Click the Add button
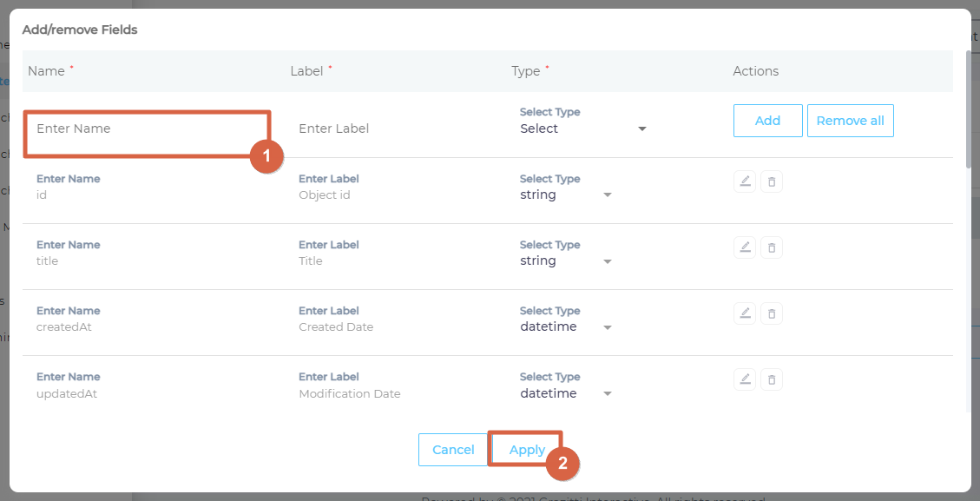Image resolution: width=980 pixels, height=501 pixels. point(767,121)
